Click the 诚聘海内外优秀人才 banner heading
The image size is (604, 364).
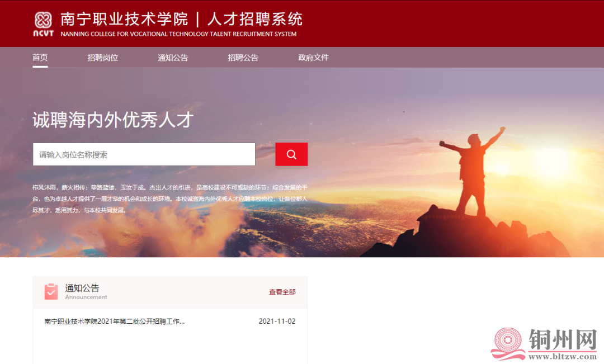pyautogui.click(x=113, y=120)
